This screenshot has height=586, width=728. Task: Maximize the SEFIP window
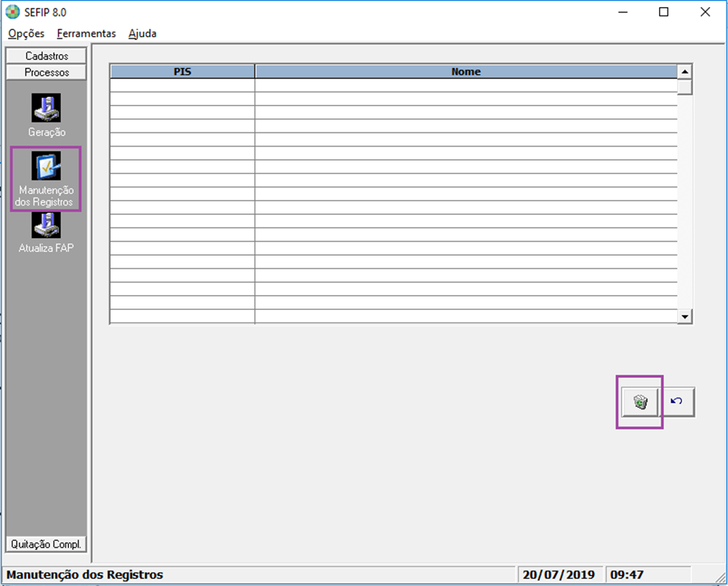pyautogui.click(x=663, y=12)
